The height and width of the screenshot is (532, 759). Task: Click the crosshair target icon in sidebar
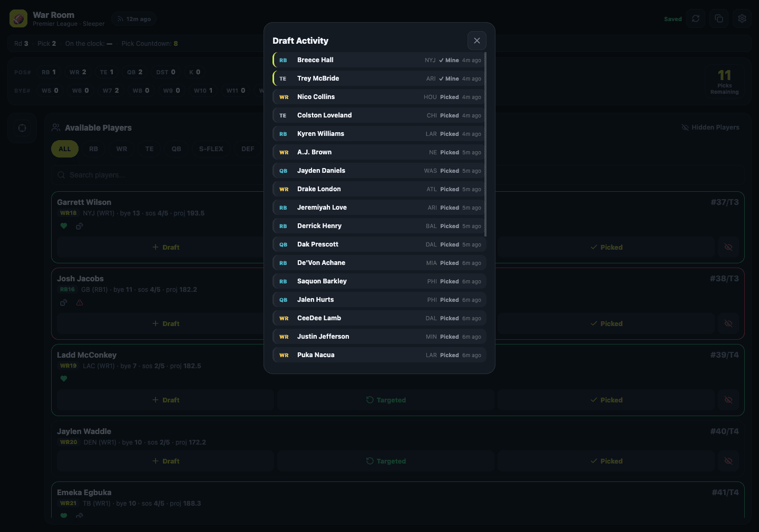[x=22, y=128]
